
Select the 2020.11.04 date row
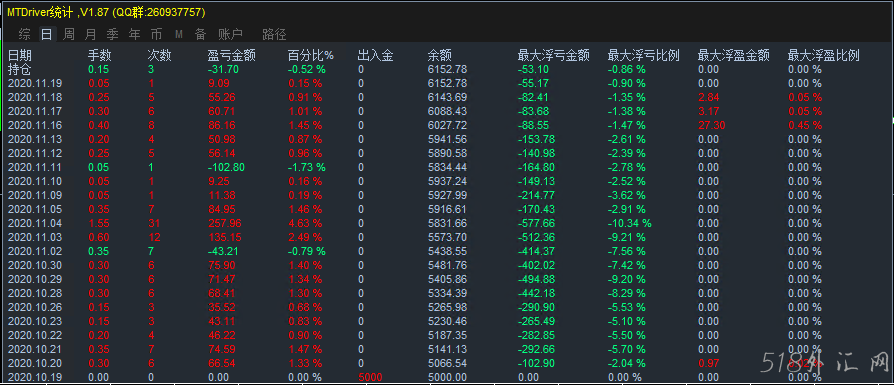447,224
